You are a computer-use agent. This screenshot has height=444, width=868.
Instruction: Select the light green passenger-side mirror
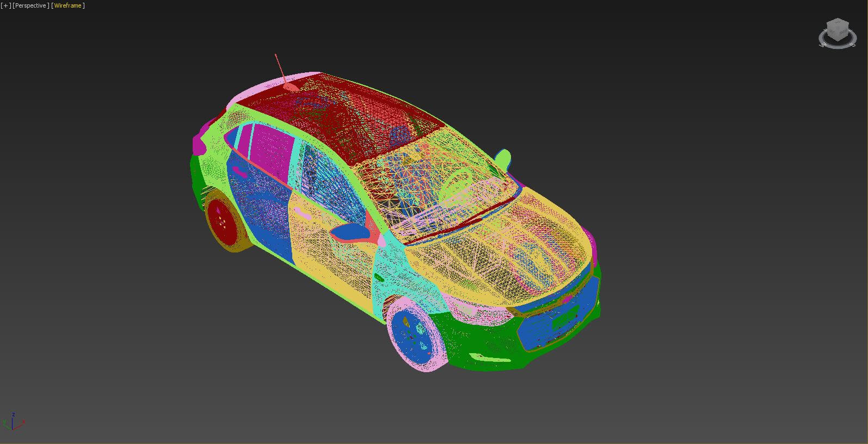coord(503,159)
